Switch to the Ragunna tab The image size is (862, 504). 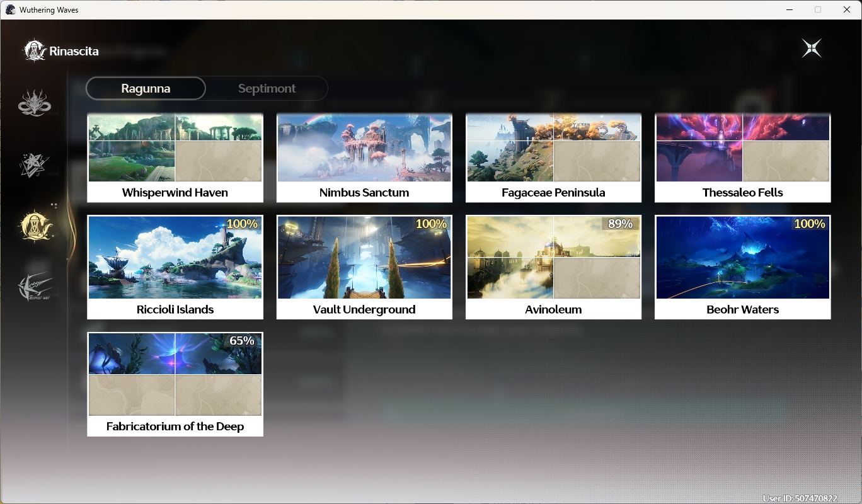click(146, 88)
